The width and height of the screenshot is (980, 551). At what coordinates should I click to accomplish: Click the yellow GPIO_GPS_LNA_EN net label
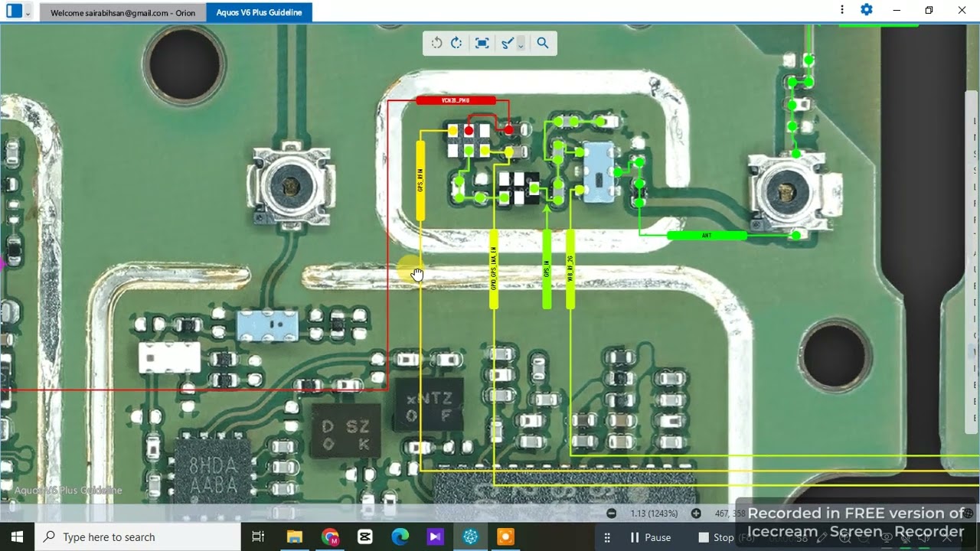click(x=494, y=269)
